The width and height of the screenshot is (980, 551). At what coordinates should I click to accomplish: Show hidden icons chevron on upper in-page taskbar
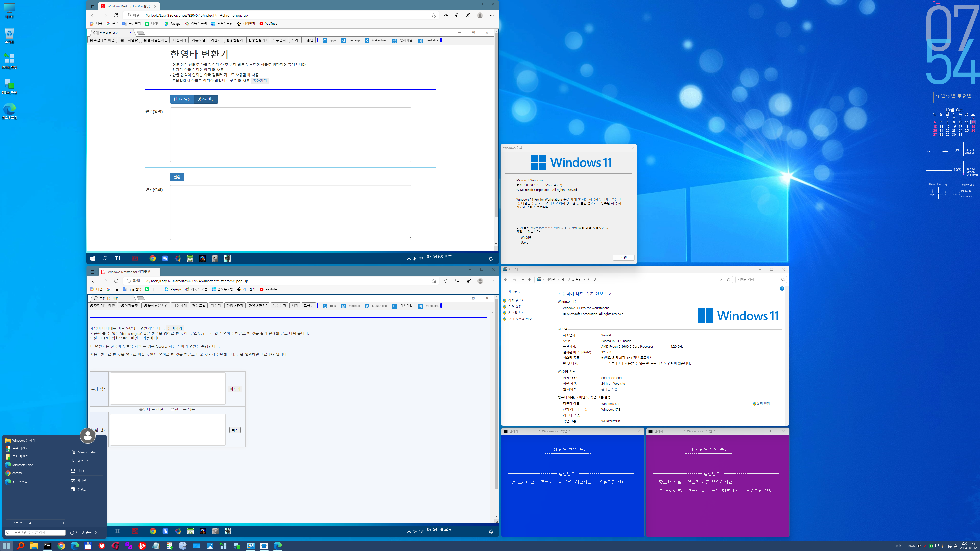409,259
